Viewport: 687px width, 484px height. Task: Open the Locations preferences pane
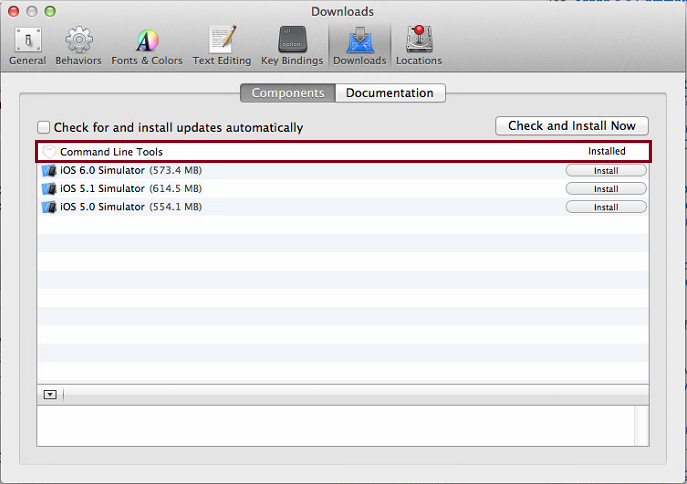coord(419,46)
